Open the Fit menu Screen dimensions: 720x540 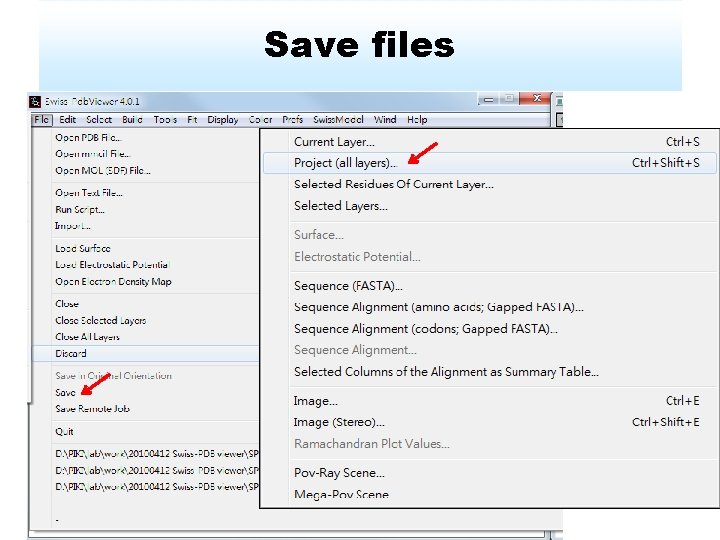192,120
